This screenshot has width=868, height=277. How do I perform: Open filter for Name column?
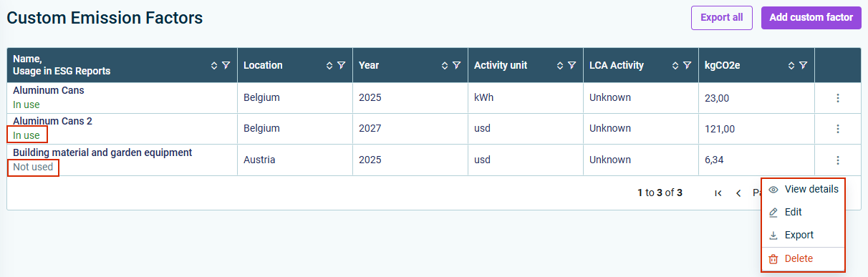[226, 65]
